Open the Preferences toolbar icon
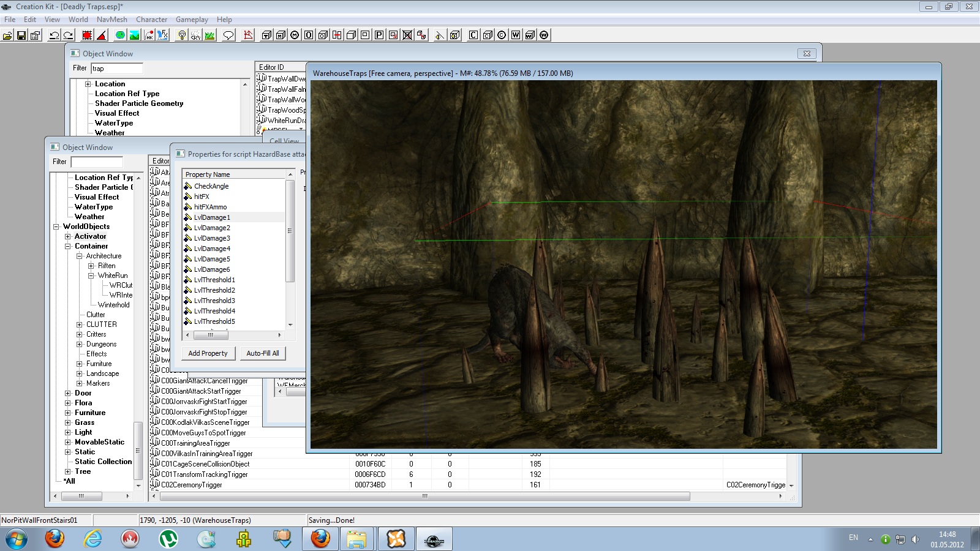This screenshot has width=980, height=551. 36,35
